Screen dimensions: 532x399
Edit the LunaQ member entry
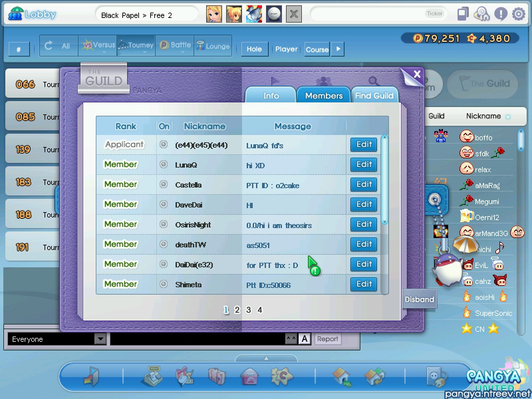point(364,164)
